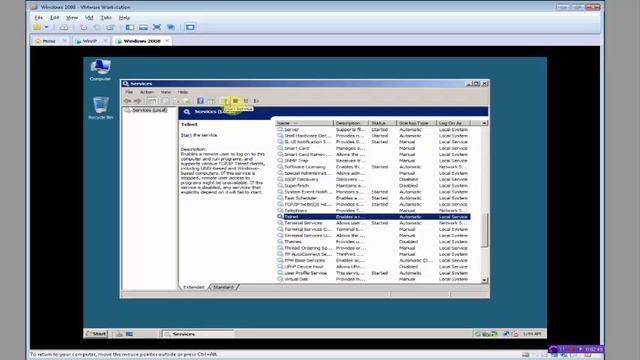Open the VM menu in VMware Workstation
640x360 pixels.
[x=89, y=18]
